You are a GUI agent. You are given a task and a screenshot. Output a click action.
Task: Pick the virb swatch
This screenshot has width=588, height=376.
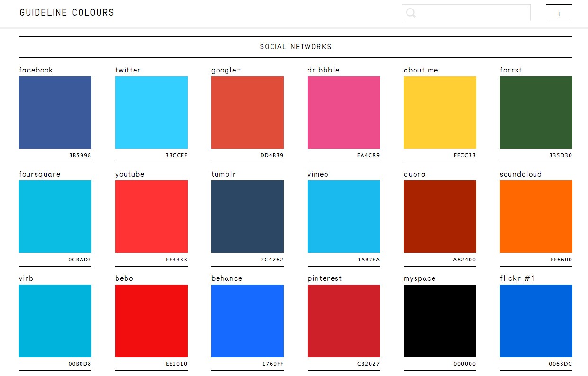pos(55,321)
